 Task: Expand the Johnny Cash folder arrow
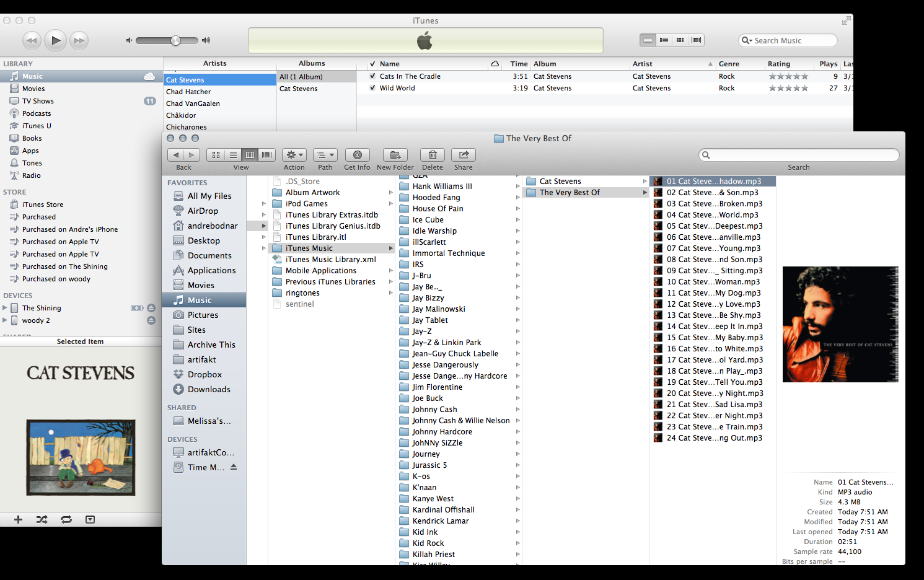coord(518,409)
